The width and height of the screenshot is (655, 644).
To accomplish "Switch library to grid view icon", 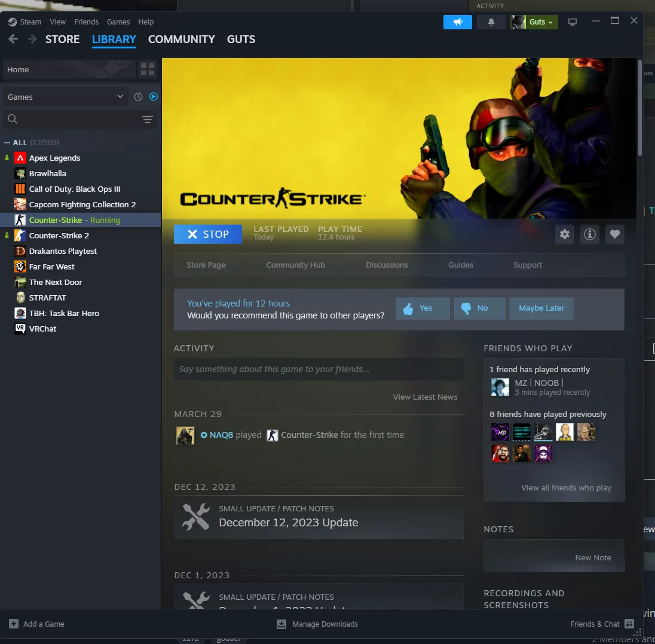I will tap(148, 69).
